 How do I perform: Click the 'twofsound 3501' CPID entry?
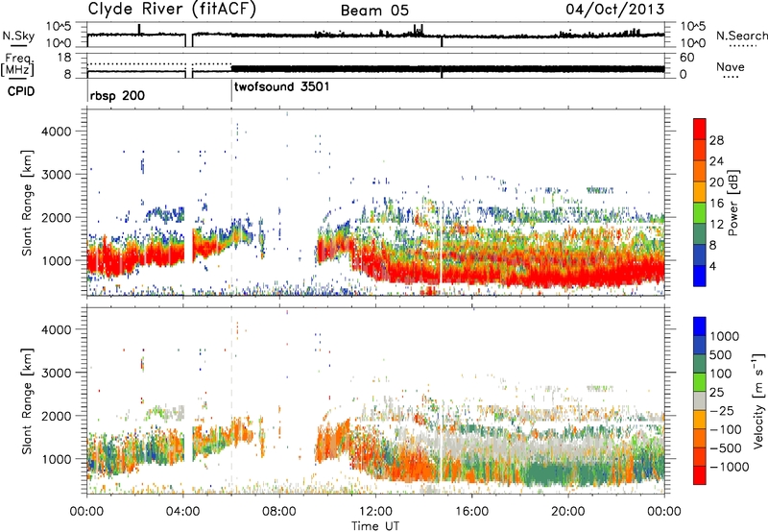coord(282,87)
